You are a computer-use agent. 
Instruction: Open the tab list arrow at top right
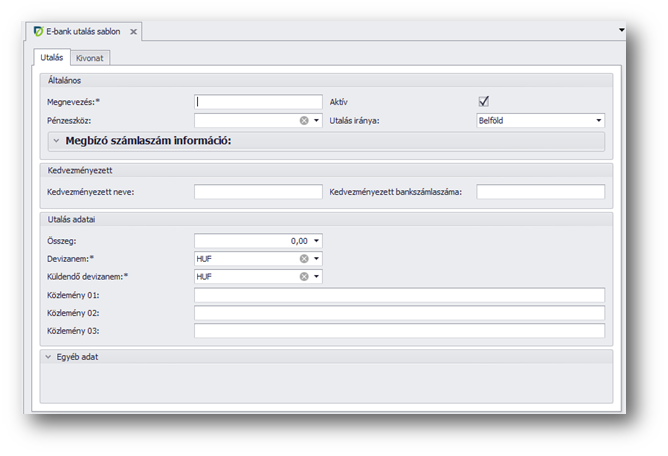pos(621,30)
